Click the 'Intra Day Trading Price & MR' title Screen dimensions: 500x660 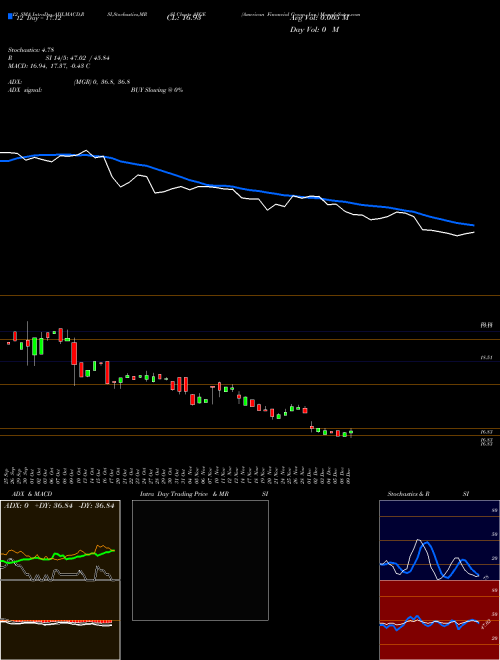coord(185,494)
